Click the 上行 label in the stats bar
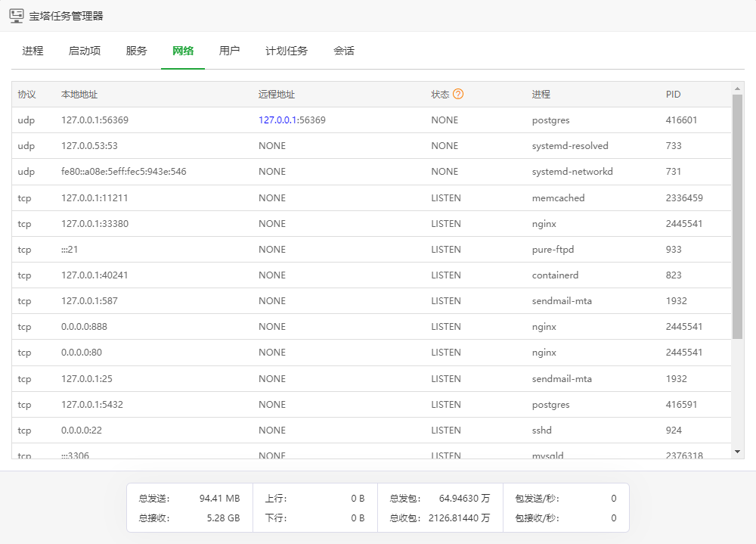The width and height of the screenshot is (756, 544). 276,498
